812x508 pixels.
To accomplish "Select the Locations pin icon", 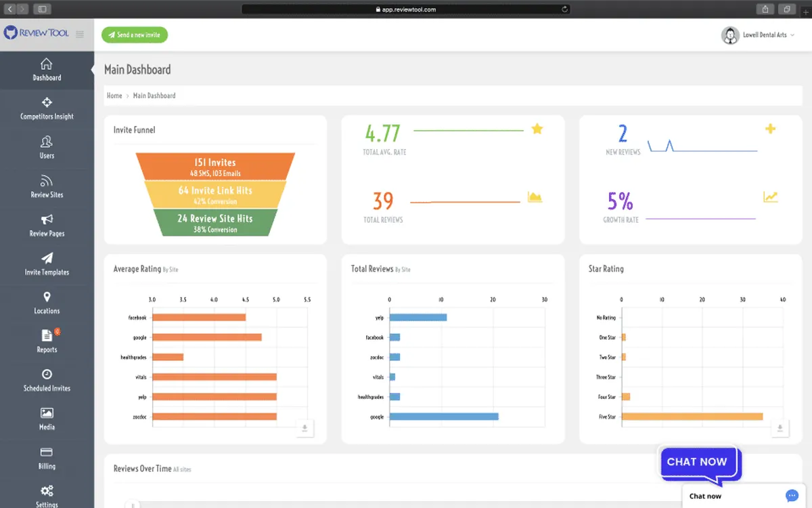I will [x=47, y=303].
